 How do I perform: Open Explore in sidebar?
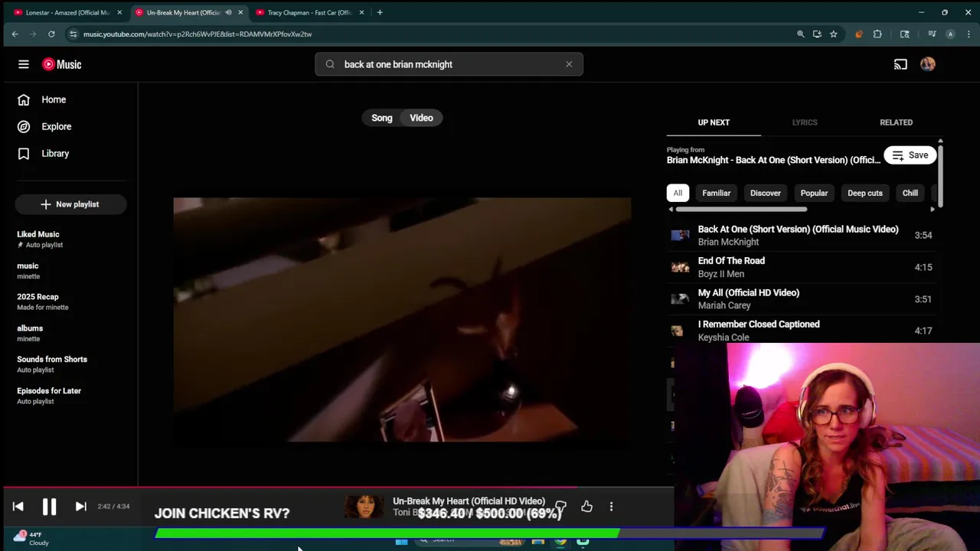[56, 126]
